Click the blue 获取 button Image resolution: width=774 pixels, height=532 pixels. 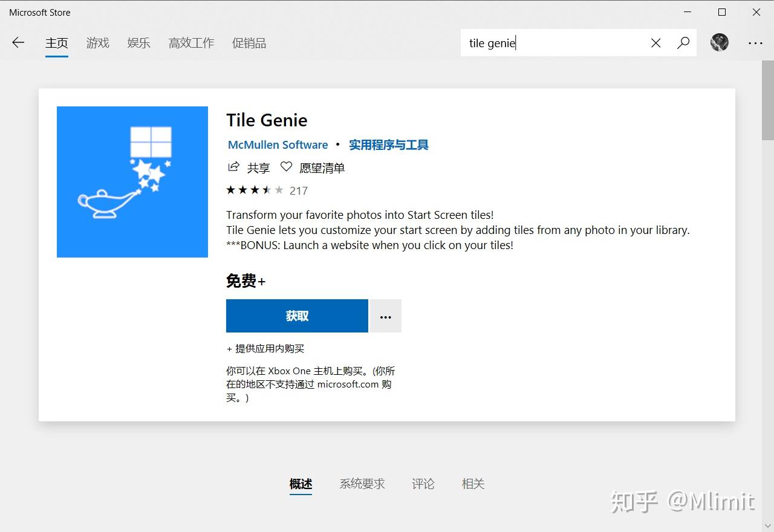[297, 316]
